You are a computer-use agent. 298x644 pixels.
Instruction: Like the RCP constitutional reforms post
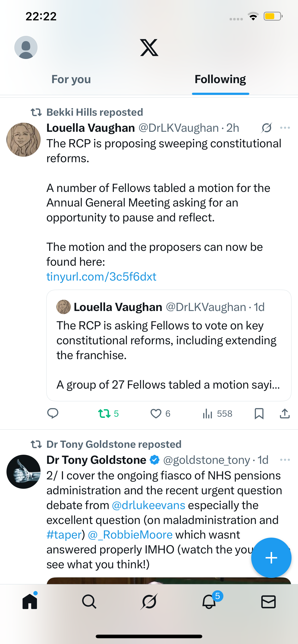[156, 414]
